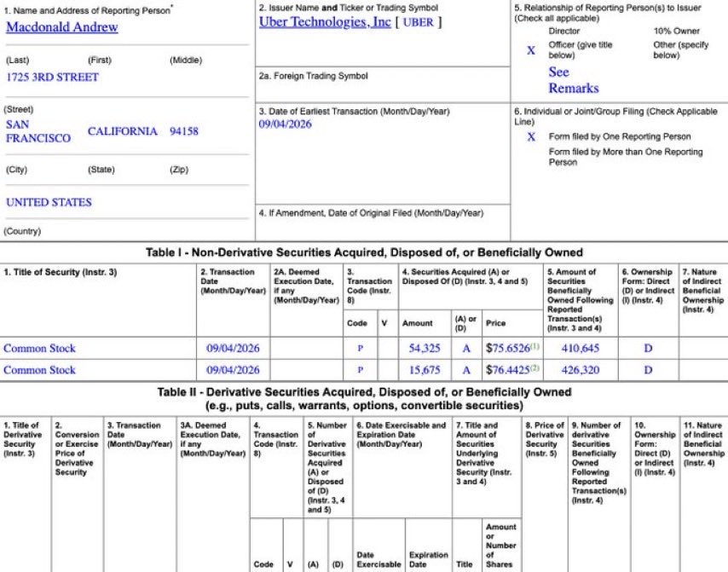The width and height of the screenshot is (728, 572).
Task: Select the transaction date in the 54,325 row
Action: pyautogui.click(x=233, y=348)
